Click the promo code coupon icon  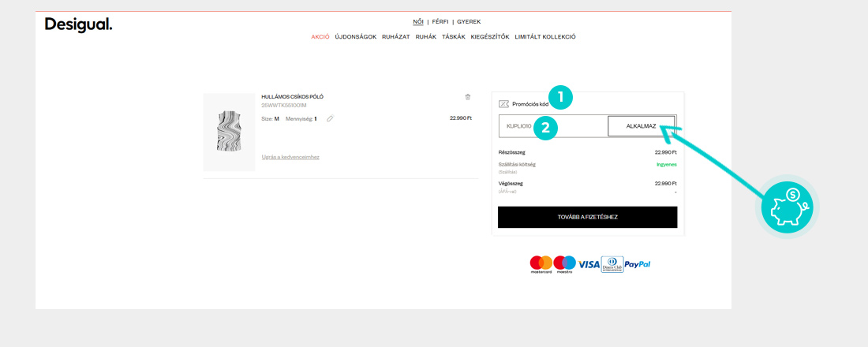pyautogui.click(x=503, y=104)
